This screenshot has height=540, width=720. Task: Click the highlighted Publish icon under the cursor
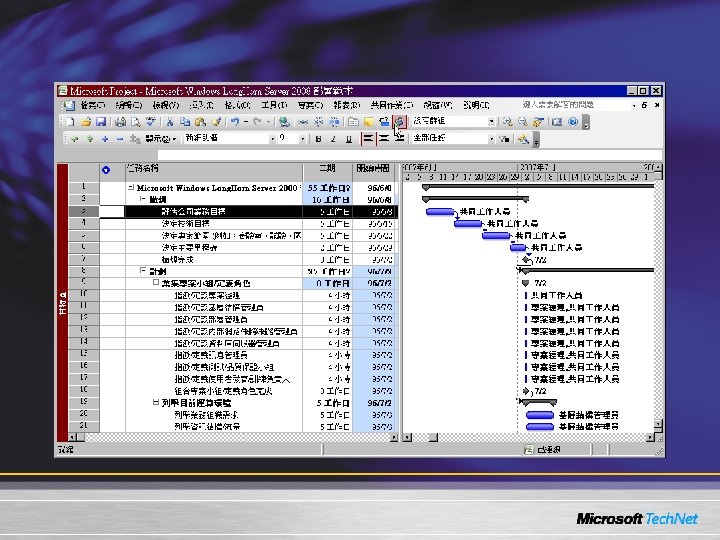[399, 122]
